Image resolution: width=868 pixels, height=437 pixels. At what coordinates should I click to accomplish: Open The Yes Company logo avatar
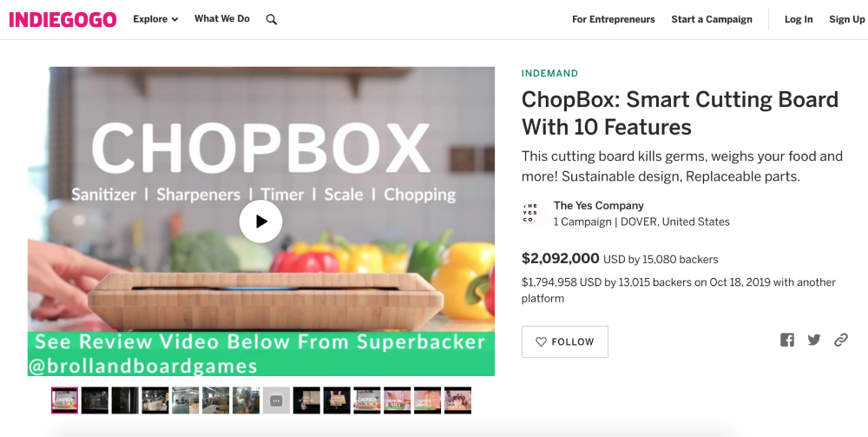tap(534, 213)
